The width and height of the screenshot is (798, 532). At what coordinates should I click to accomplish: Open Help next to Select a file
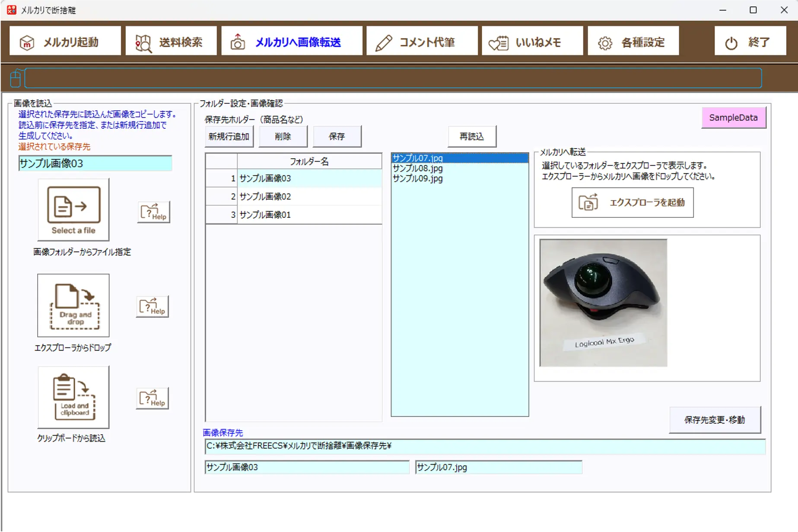[153, 212]
